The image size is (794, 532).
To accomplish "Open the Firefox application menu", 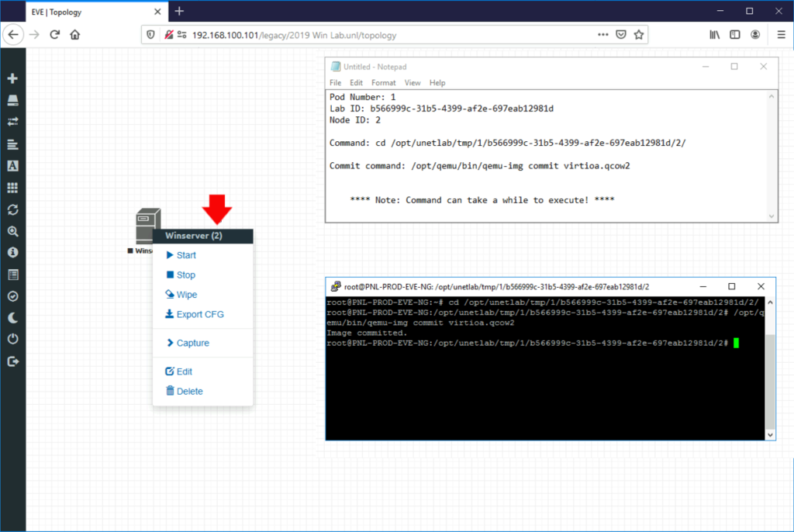I will (782, 34).
